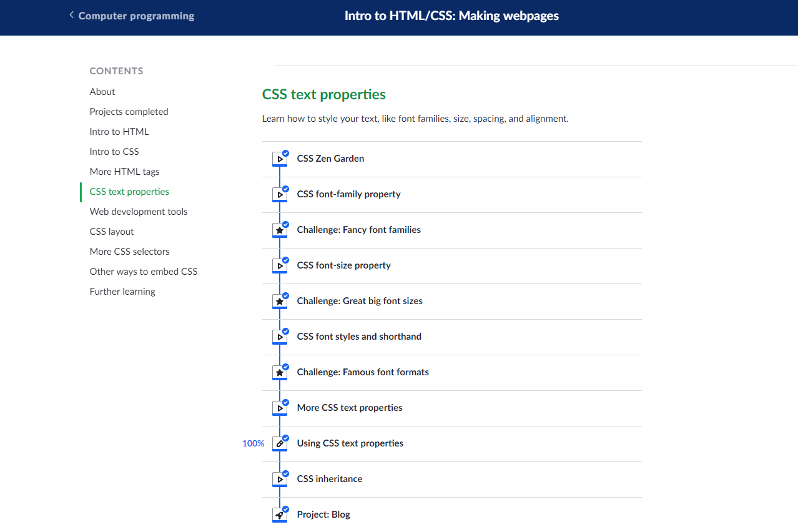Open CSS font styles and shorthand
798x532 pixels.
(359, 337)
